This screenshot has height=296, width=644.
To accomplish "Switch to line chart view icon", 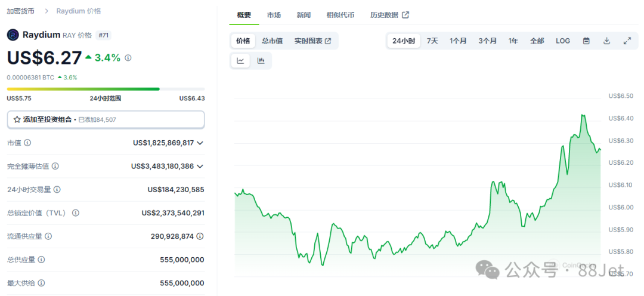I will (240, 61).
